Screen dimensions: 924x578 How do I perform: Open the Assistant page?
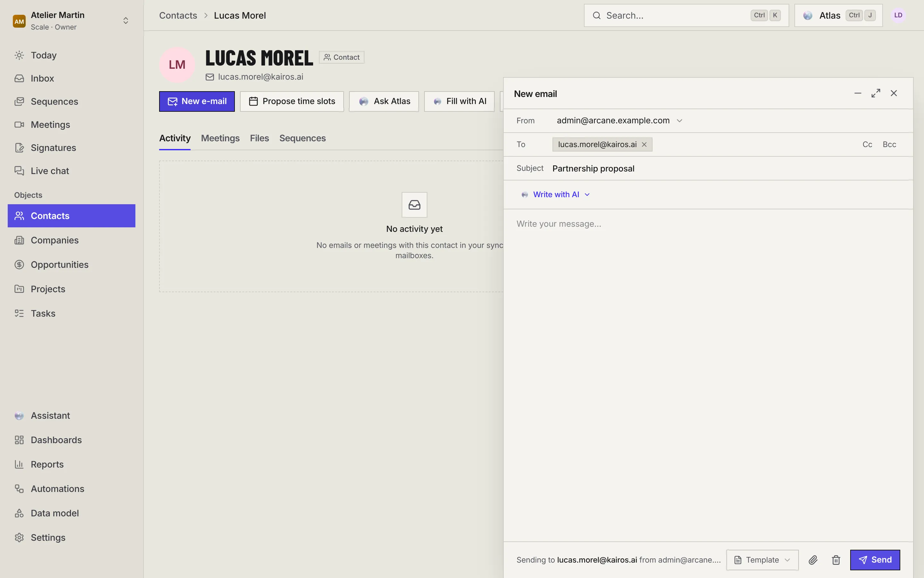click(72, 416)
